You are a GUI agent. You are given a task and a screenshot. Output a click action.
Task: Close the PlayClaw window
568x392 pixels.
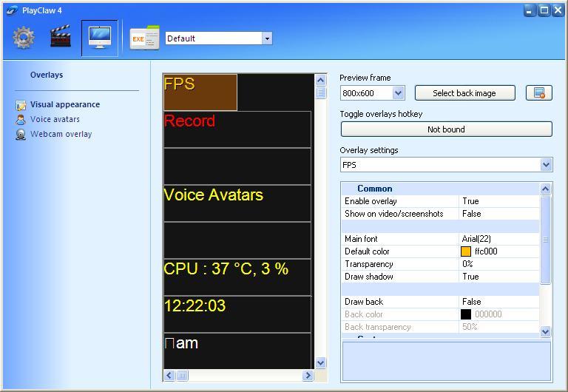pos(558,10)
